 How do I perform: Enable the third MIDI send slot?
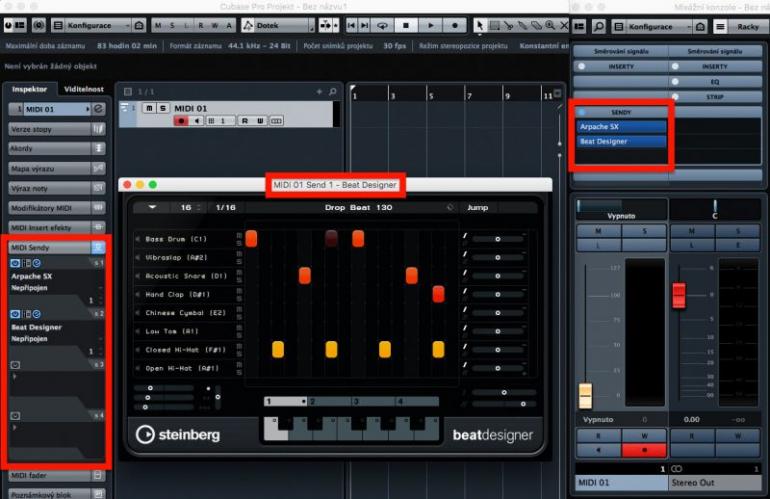[x=15, y=365]
